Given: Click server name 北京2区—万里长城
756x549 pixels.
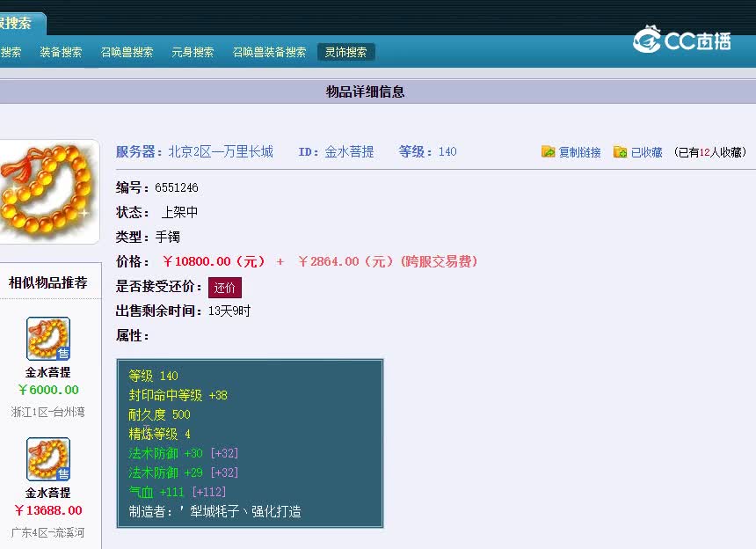Looking at the screenshot, I should pyautogui.click(x=221, y=152).
